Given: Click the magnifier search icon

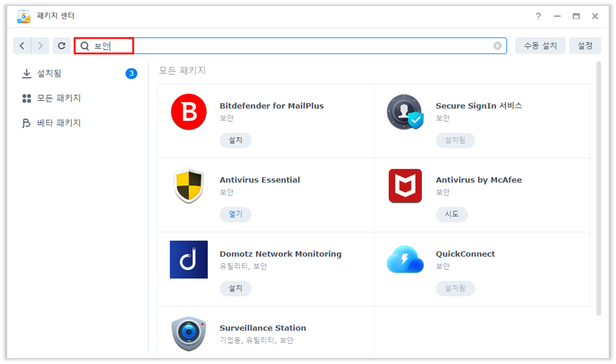Looking at the screenshot, I should point(84,46).
